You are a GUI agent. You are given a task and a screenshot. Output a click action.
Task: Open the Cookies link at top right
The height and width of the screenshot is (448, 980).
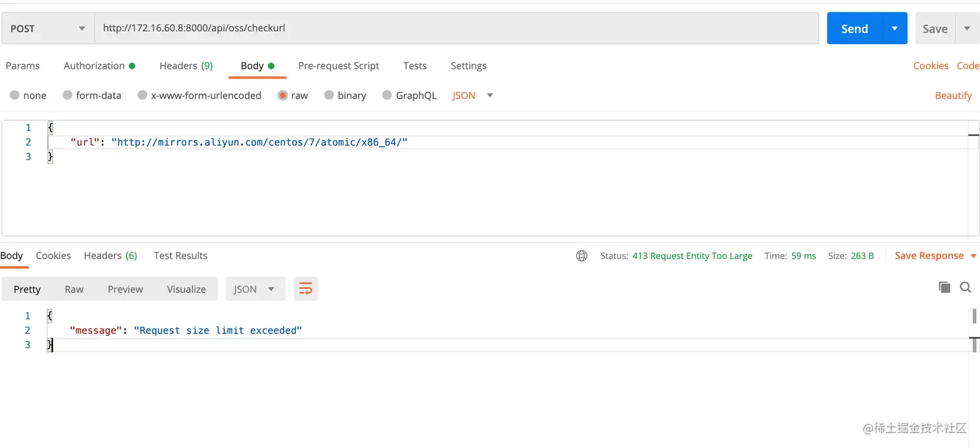931,65
